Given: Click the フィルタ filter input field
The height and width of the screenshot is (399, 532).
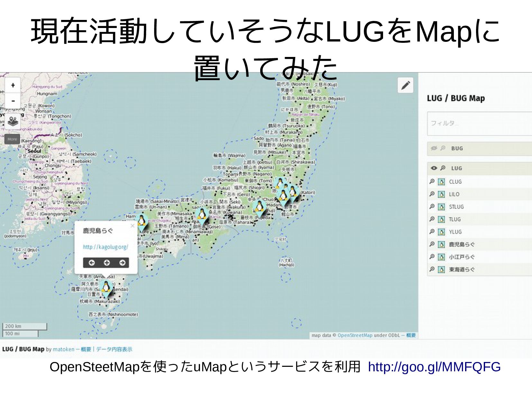Looking at the screenshot, I should pyautogui.click(x=479, y=124).
